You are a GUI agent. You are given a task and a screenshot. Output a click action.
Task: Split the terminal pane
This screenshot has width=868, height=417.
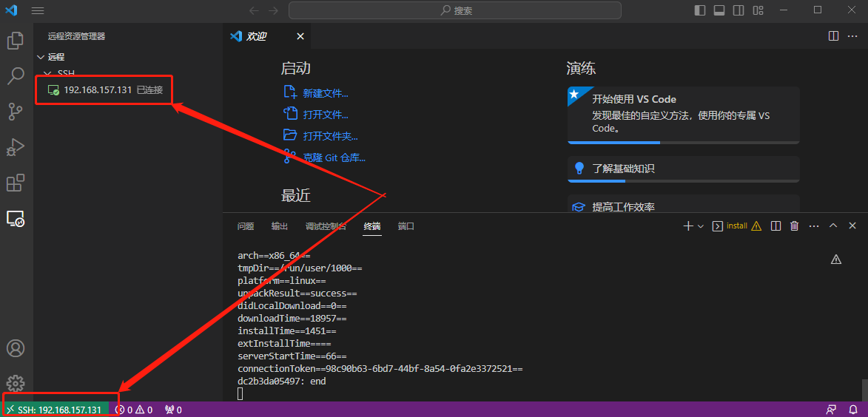point(776,226)
